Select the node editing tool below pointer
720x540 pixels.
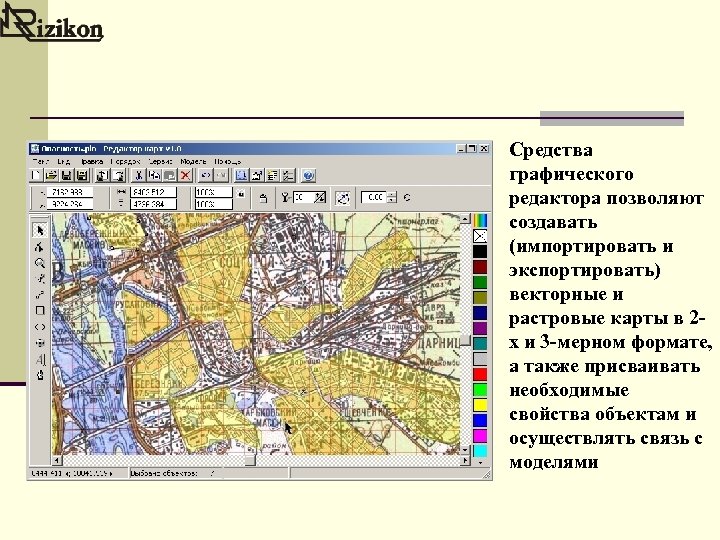[x=40, y=247]
